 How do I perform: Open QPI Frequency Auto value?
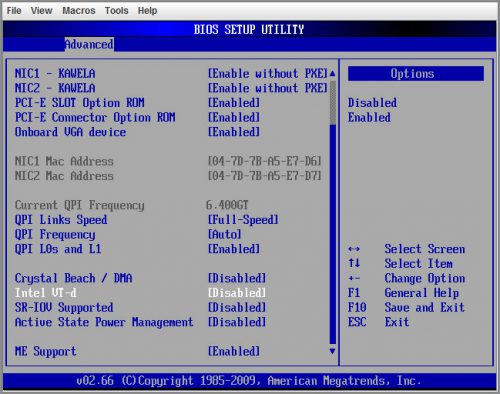[x=224, y=234]
